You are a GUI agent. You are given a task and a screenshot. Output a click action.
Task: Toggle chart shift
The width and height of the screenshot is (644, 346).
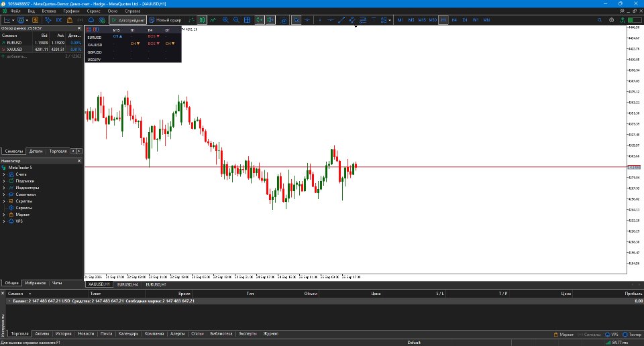270,19
